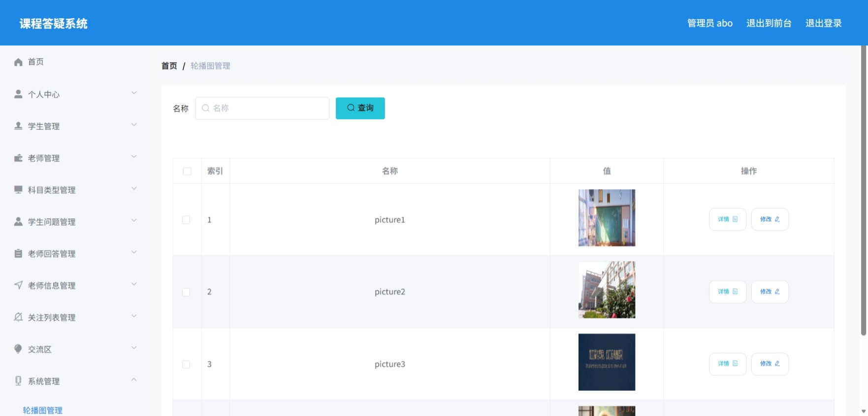Click the monitor icon beside 科目类型管理
This screenshot has width=868, height=416.
(18, 190)
